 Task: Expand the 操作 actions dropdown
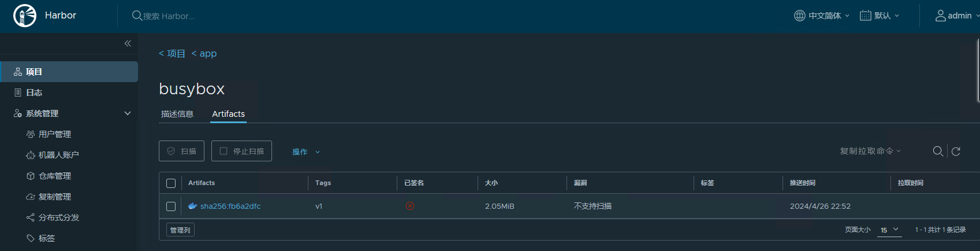306,152
